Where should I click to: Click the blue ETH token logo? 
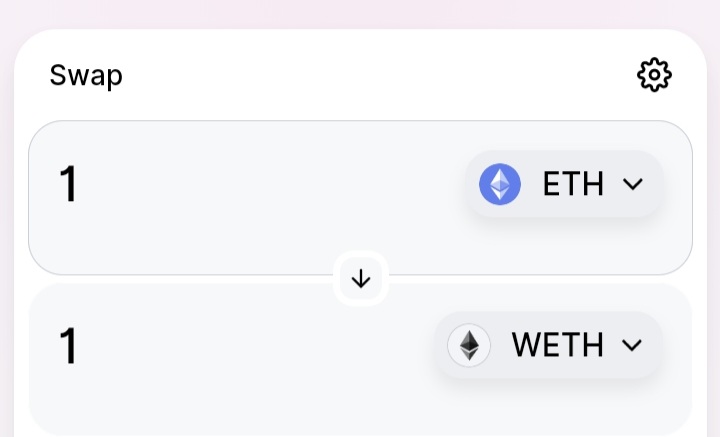coord(500,184)
